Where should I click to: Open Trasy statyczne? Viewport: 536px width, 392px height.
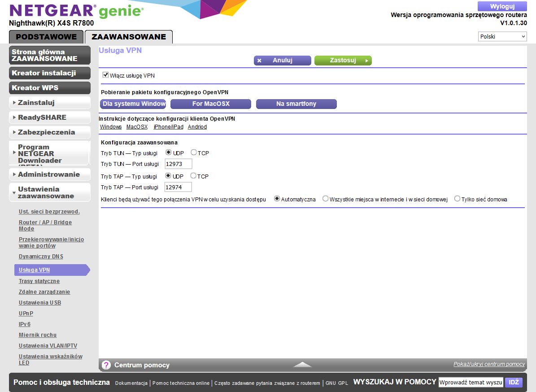click(39, 281)
